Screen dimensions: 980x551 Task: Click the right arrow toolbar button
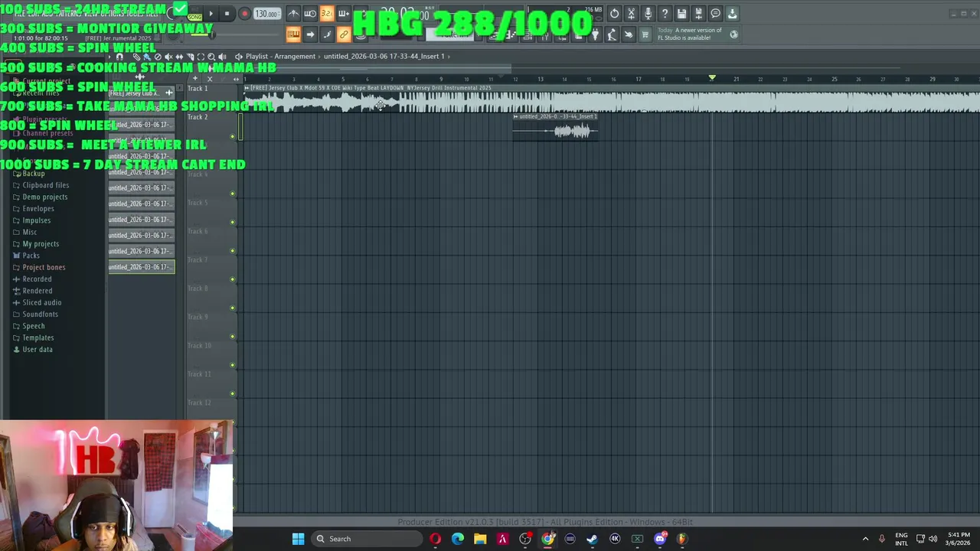click(x=310, y=34)
